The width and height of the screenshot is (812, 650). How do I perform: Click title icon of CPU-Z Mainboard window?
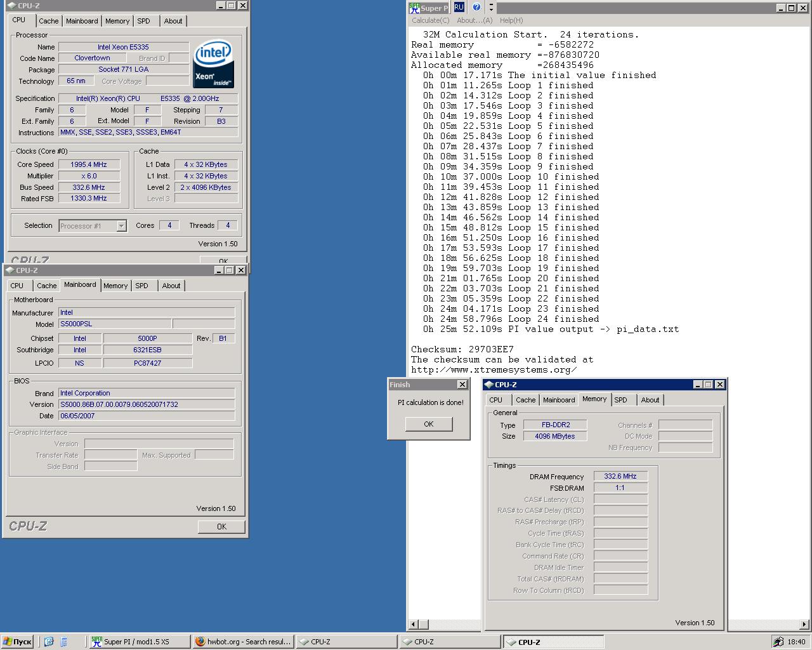click(10, 270)
